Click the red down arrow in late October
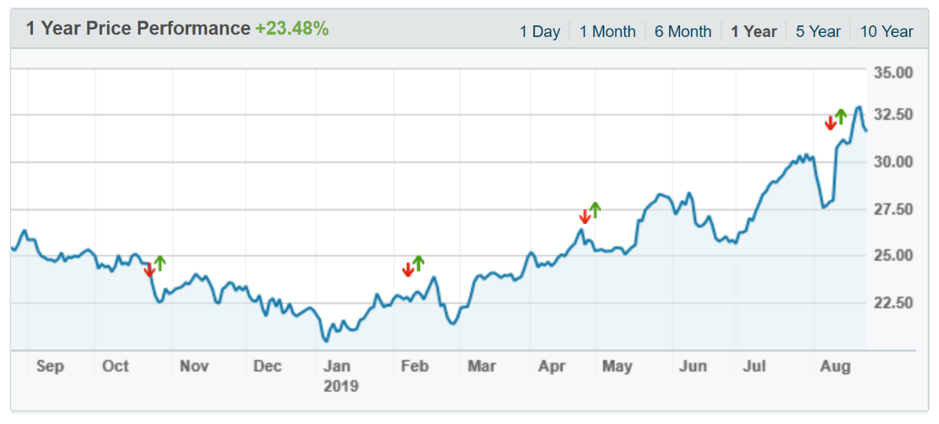 [150, 269]
